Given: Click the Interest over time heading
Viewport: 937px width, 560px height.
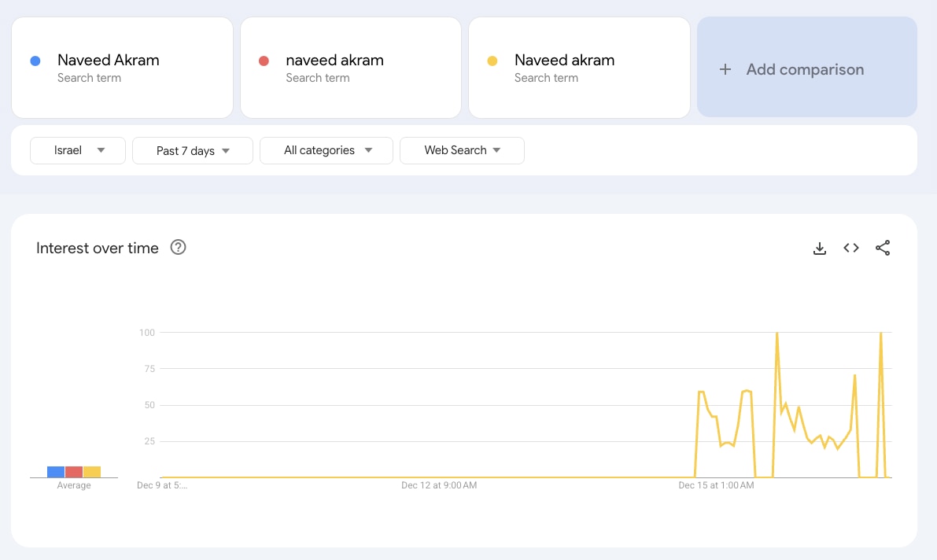Looking at the screenshot, I should click(96, 248).
